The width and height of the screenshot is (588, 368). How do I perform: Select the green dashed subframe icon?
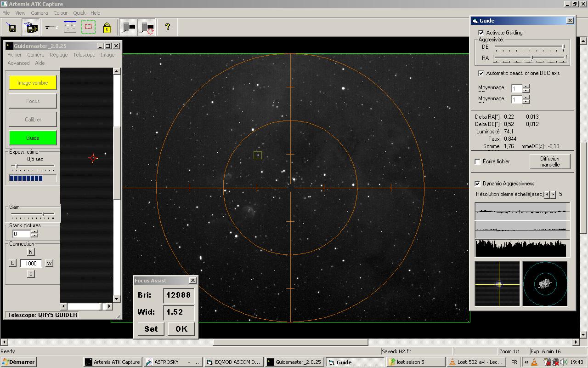[x=88, y=28]
